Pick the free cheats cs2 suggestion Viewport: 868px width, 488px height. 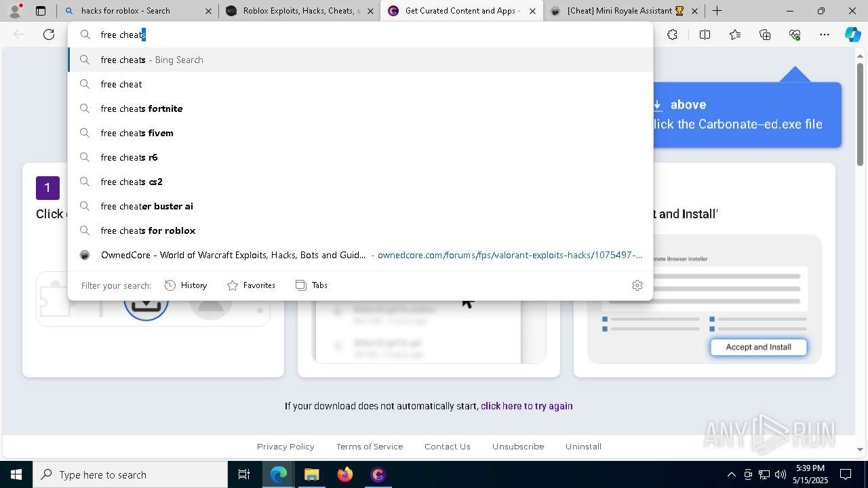tap(360, 182)
